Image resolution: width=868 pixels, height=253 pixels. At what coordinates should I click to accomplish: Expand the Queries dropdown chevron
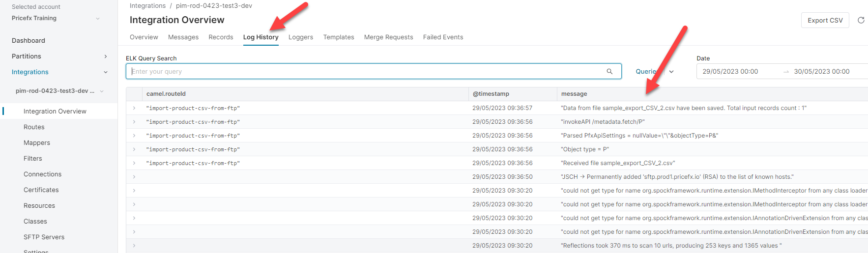pyautogui.click(x=671, y=72)
